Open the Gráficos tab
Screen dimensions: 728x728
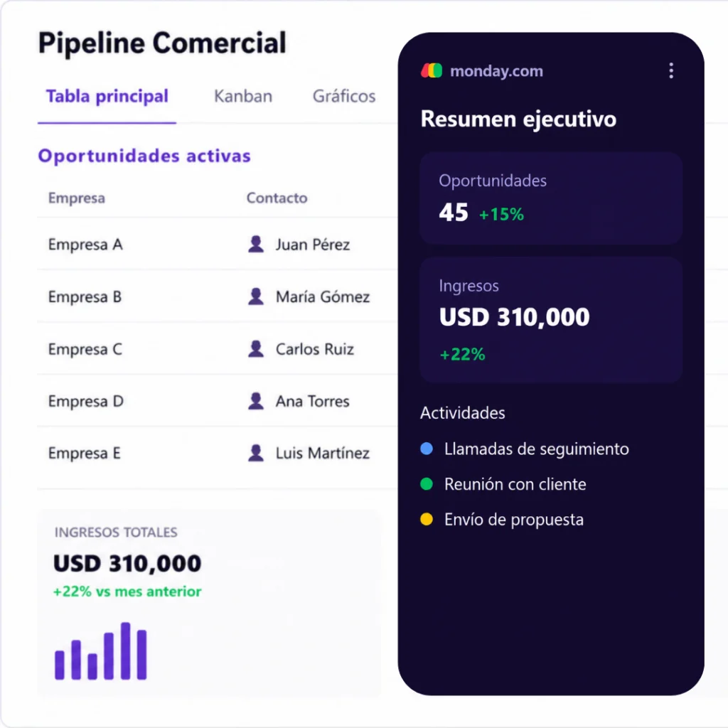click(x=344, y=96)
